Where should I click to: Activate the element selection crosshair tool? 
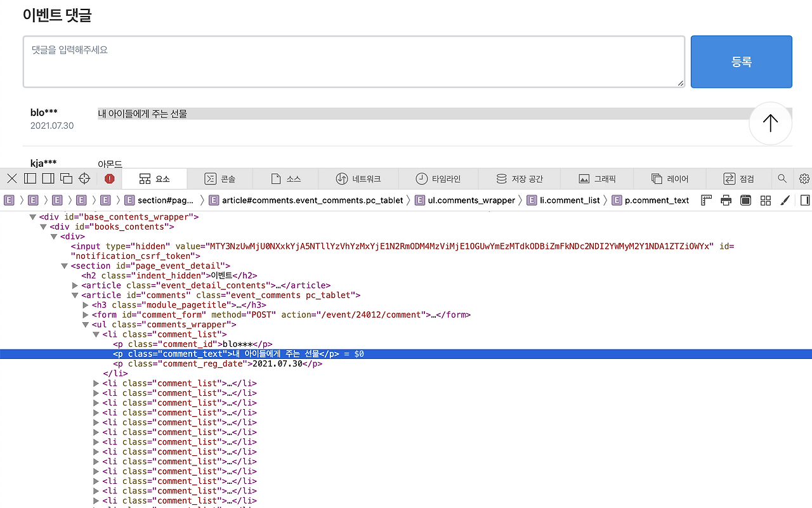point(84,179)
